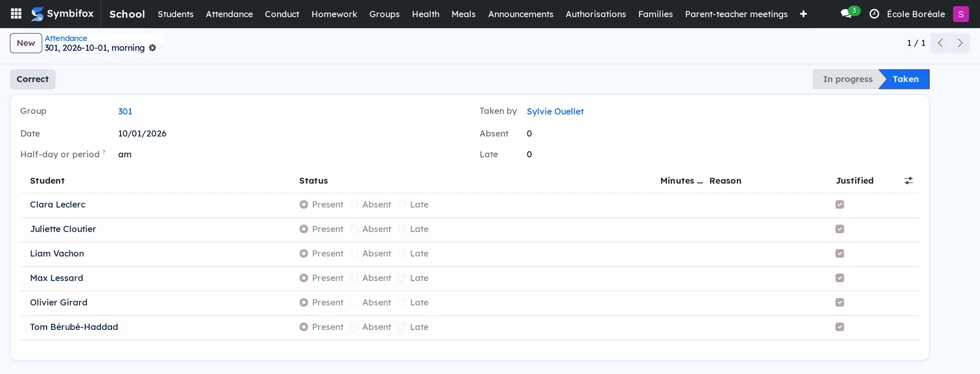Open the Attendance breadcrumb link

[x=66, y=38]
